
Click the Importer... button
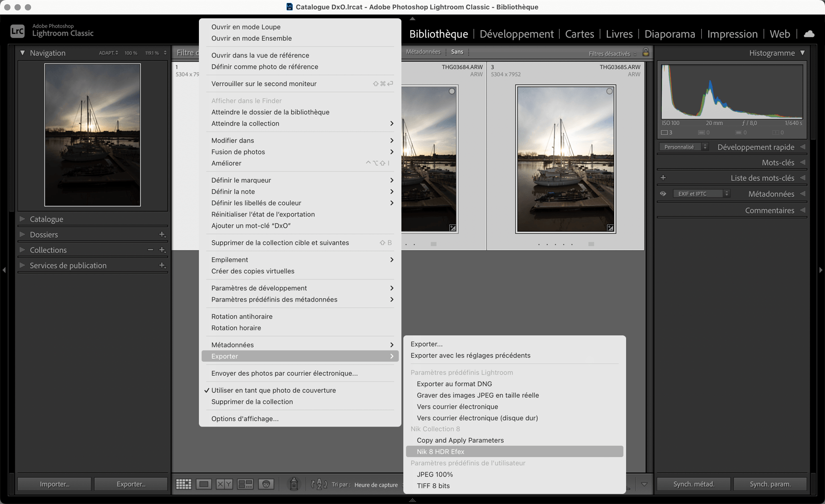(55, 484)
